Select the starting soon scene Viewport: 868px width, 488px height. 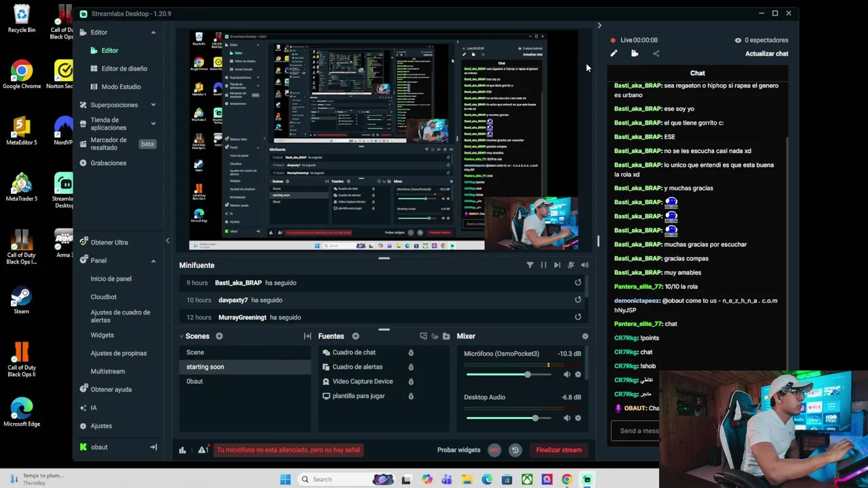click(245, 367)
